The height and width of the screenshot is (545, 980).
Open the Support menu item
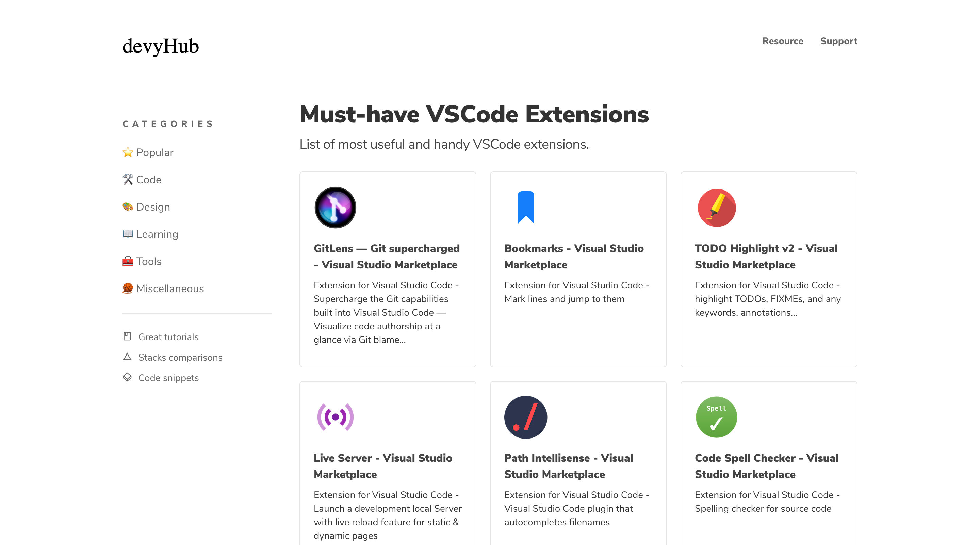coord(839,41)
